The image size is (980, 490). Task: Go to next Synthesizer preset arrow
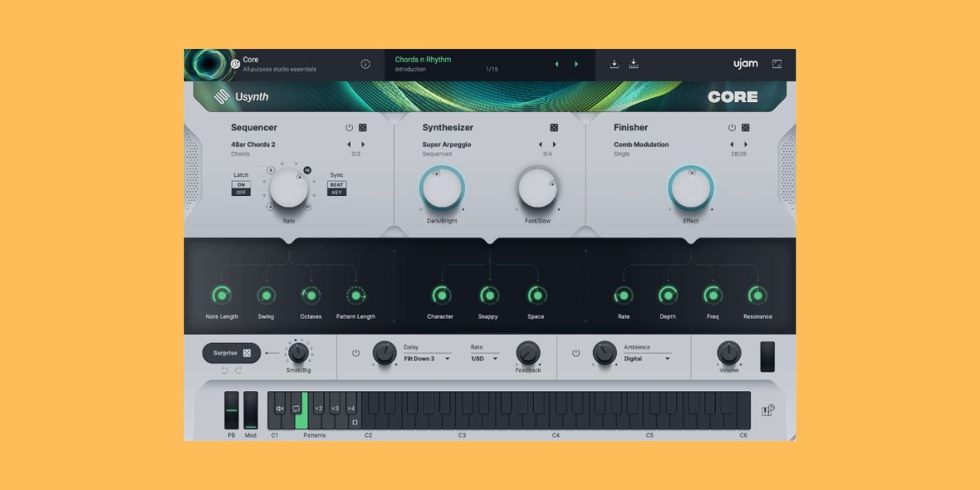554,145
